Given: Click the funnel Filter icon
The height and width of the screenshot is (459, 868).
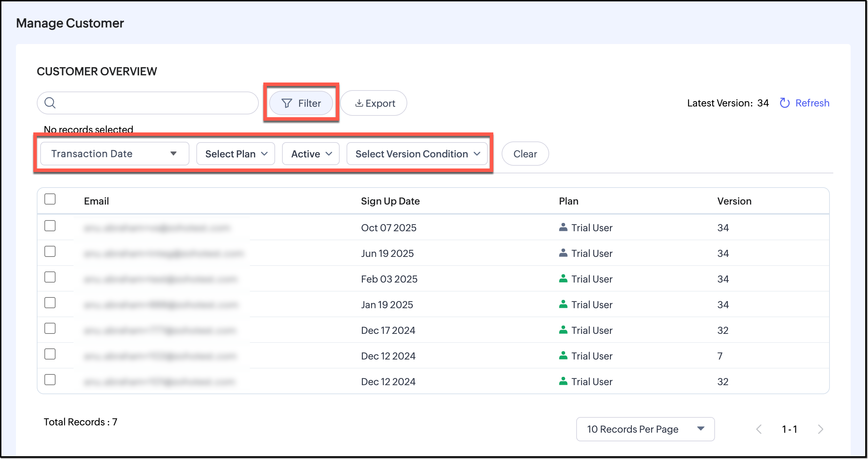Looking at the screenshot, I should pyautogui.click(x=287, y=103).
